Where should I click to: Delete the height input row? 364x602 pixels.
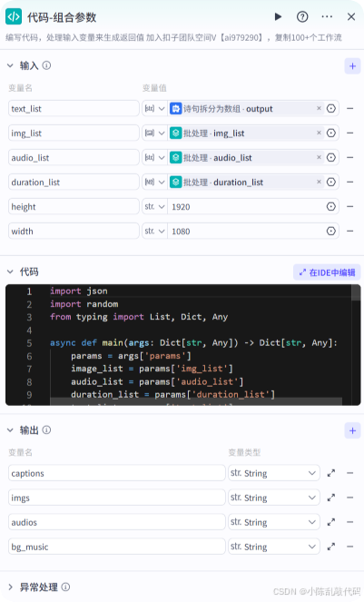pos(349,207)
